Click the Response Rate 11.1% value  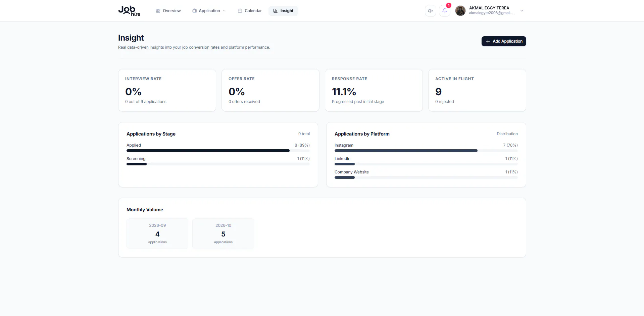tap(344, 92)
